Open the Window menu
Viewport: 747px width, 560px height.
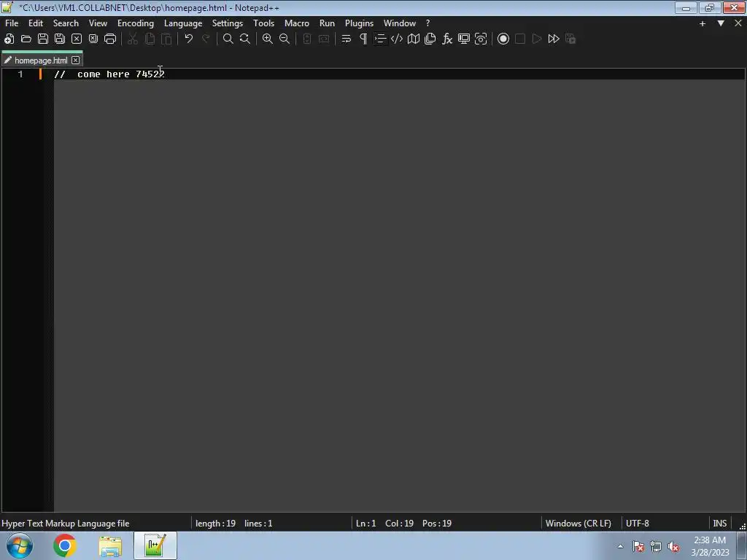point(400,23)
